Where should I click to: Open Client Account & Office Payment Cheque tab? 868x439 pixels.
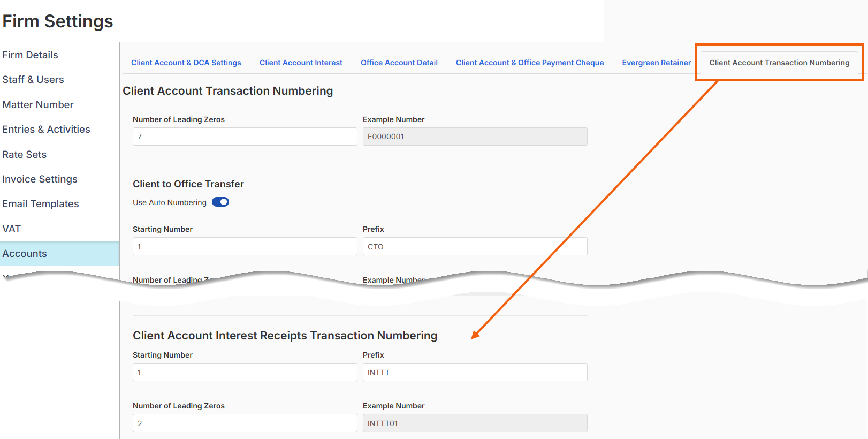[x=529, y=63]
